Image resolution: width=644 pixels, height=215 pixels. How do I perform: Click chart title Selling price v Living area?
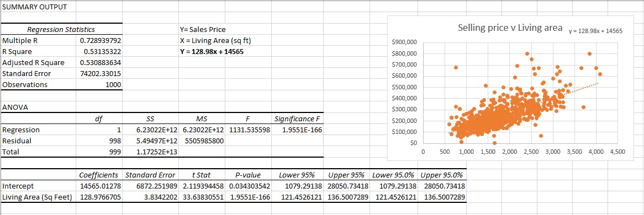coord(510,28)
